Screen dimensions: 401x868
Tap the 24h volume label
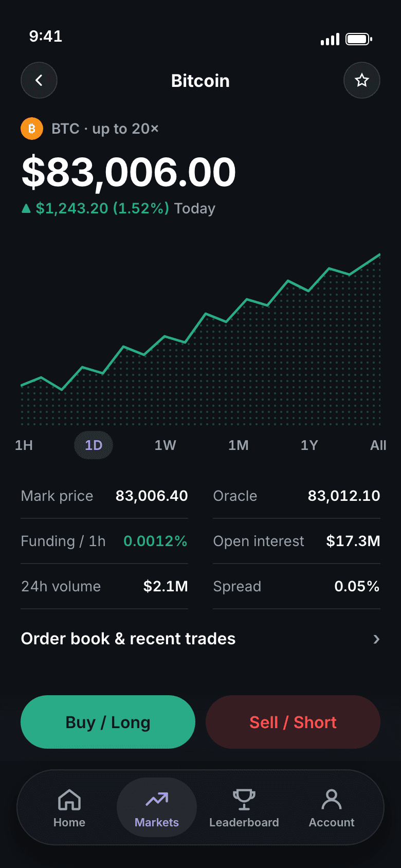pyautogui.click(x=61, y=586)
